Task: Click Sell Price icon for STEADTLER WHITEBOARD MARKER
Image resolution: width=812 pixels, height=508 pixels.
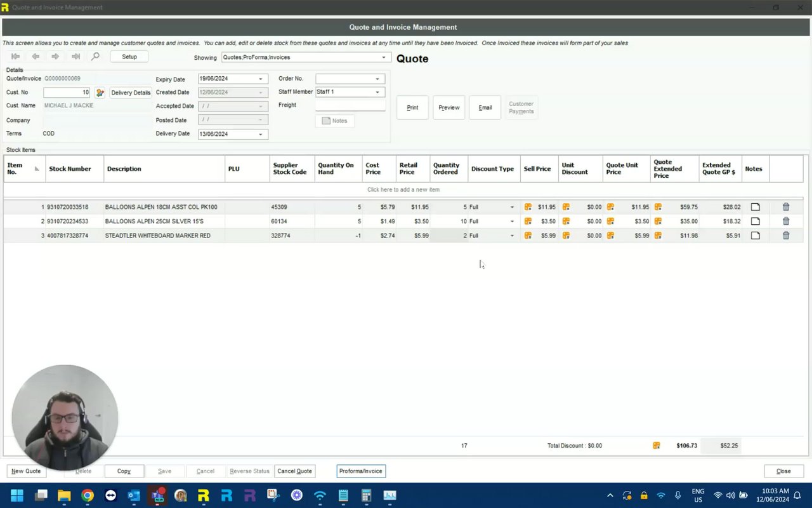Action: coord(528,236)
